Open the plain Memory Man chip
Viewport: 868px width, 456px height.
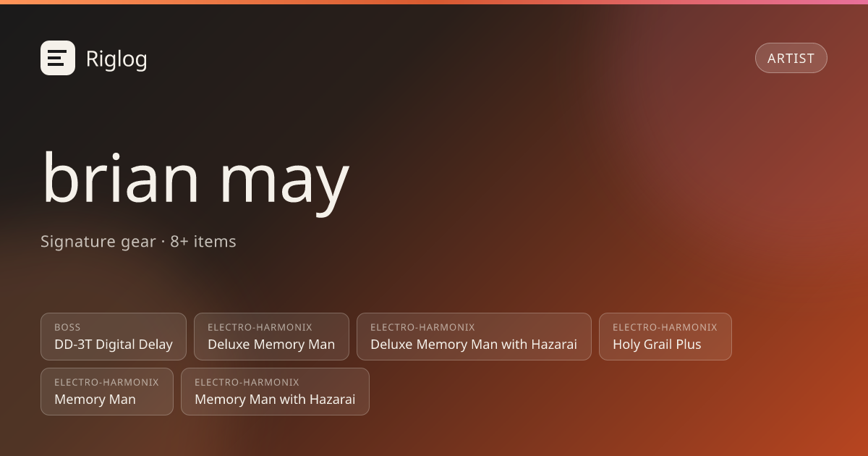107,392
